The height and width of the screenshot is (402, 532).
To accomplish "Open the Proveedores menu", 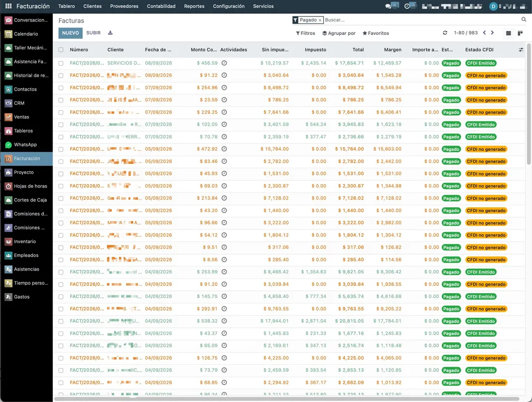I will pos(124,6).
